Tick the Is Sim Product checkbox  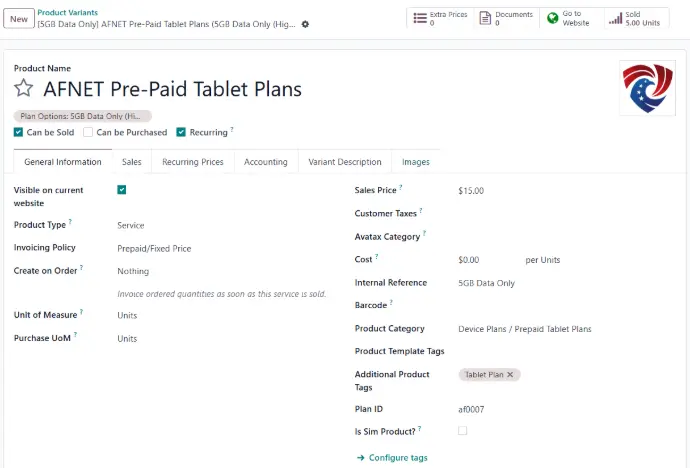click(462, 430)
